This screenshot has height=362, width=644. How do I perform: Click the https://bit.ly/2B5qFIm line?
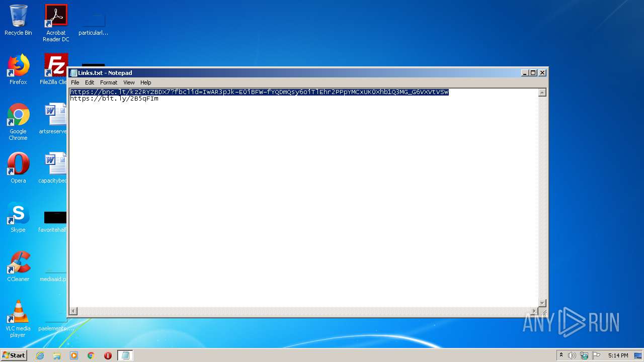tap(114, 99)
